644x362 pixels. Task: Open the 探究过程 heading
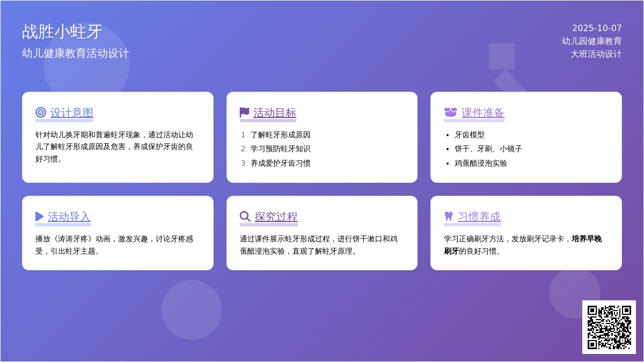[276, 217]
